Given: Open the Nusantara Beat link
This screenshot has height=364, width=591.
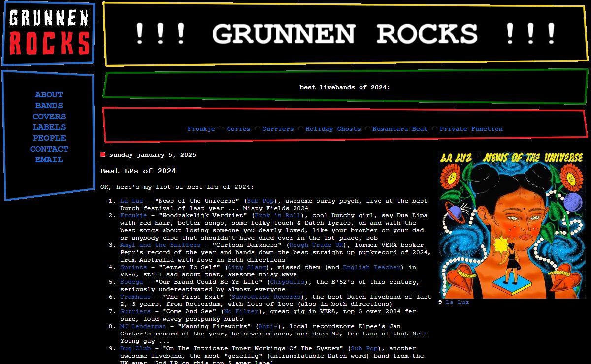Looking at the screenshot, I should point(400,129).
